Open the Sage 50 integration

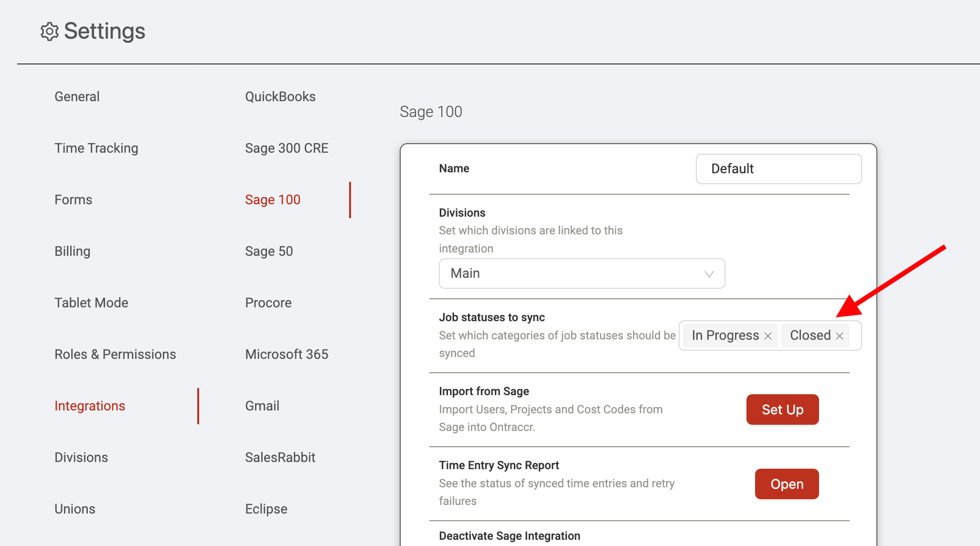tap(269, 251)
